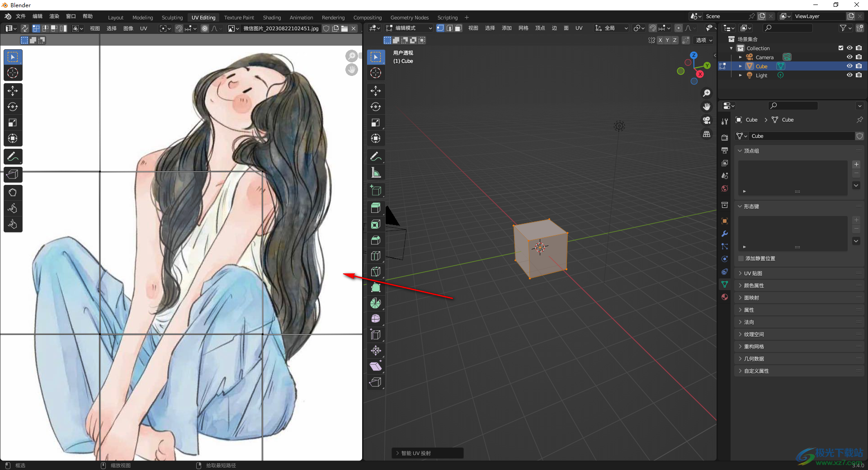Select the Extrude Region tool
This screenshot has width=868, height=470.
pyautogui.click(x=376, y=208)
